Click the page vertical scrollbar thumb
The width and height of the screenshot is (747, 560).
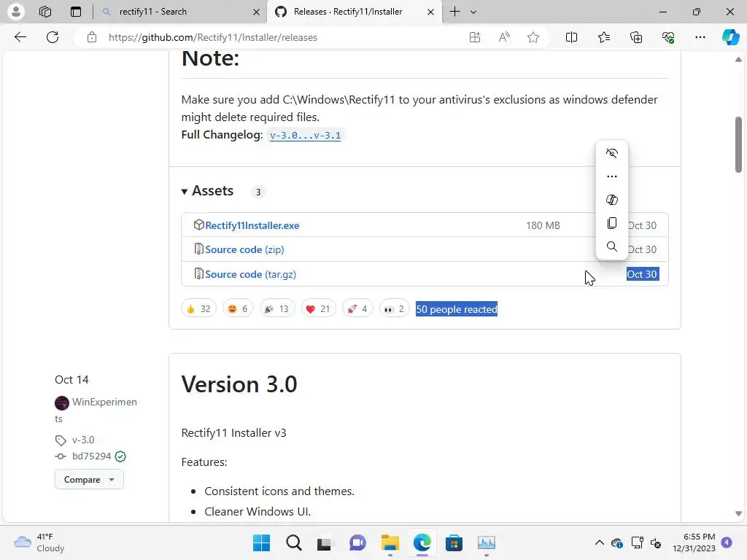(738, 144)
